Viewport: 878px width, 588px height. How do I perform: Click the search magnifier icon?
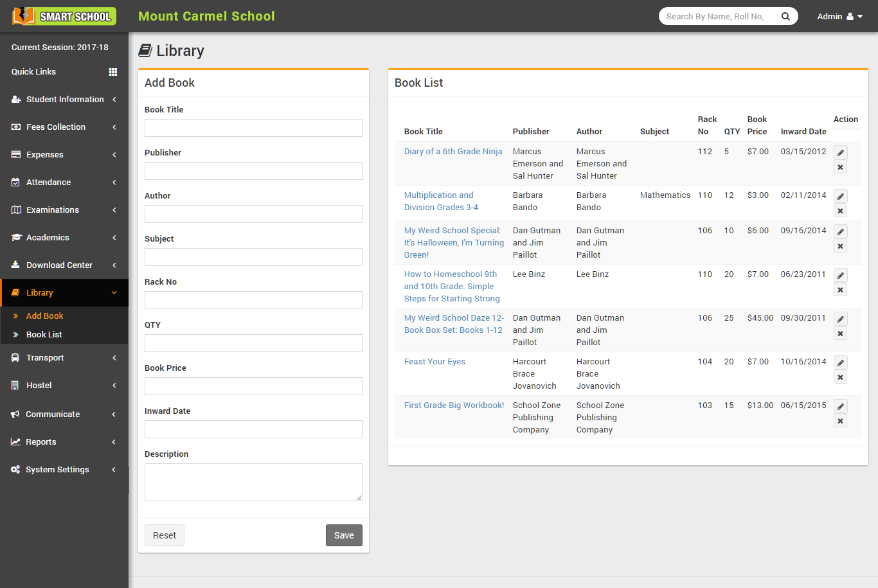[x=785, y=16]
